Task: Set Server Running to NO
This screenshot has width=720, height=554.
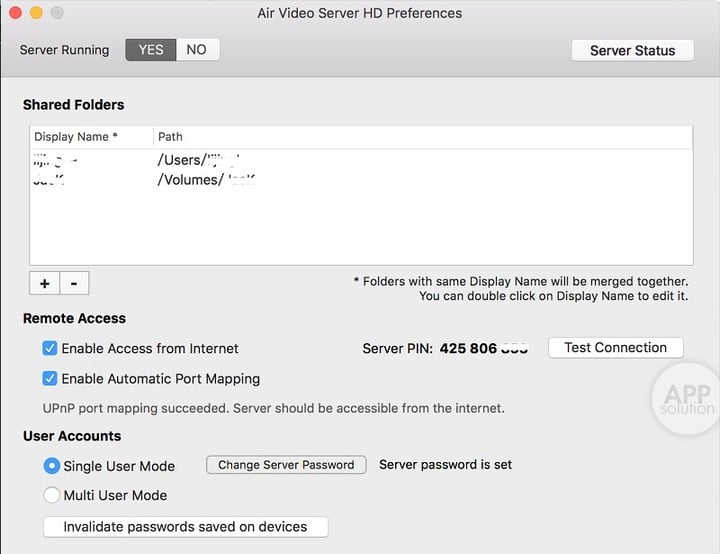Action: (197, 50)
